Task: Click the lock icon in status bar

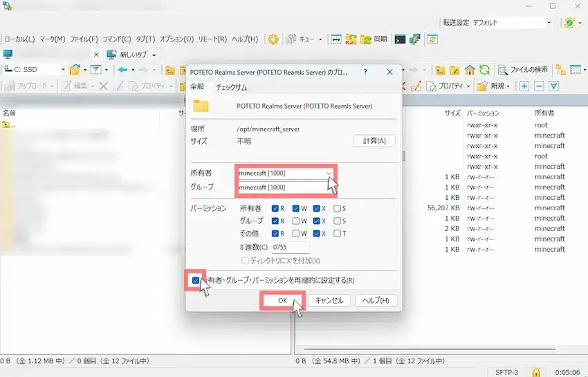Action: [x=536, y=372]
